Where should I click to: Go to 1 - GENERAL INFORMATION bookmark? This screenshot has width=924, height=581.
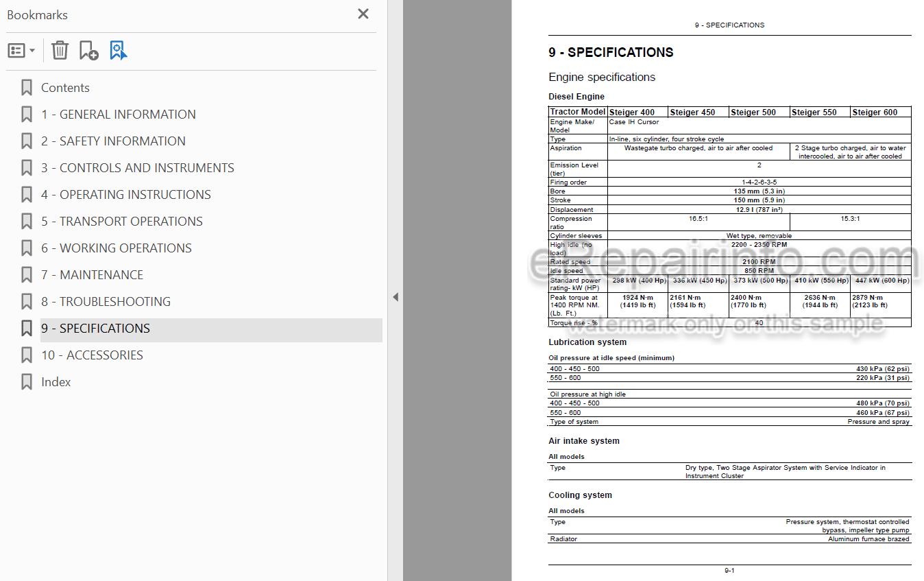click(x=119, y=115)
